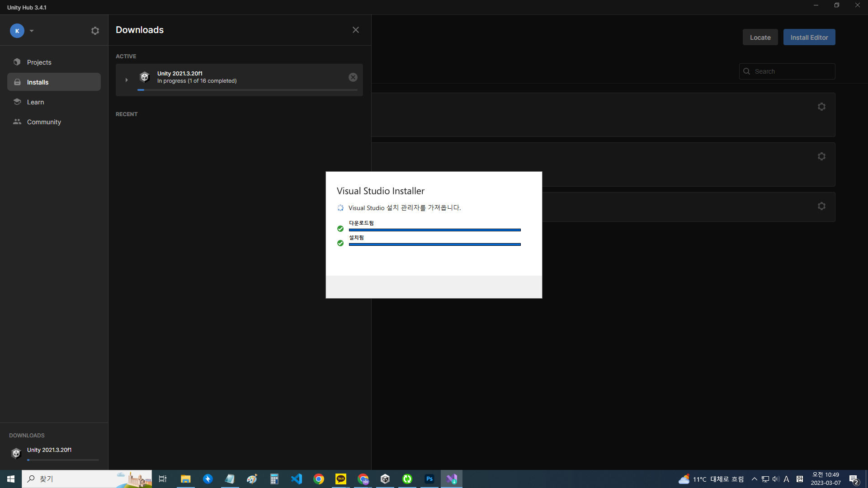The width and height of the screenshot is (868, 488).
Task: Open Photoshop from taskbar
Action: tap(429, 479)
